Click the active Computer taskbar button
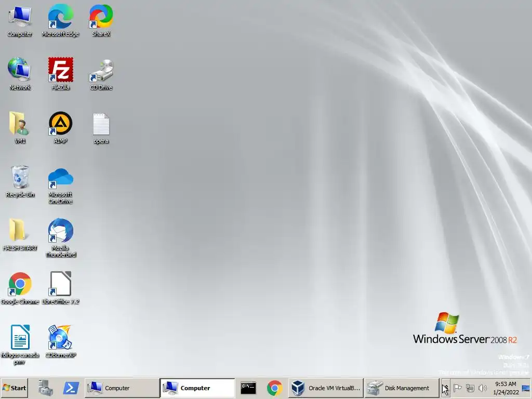The width and height of the screenshot is (532, 399). tap(197, 388)
